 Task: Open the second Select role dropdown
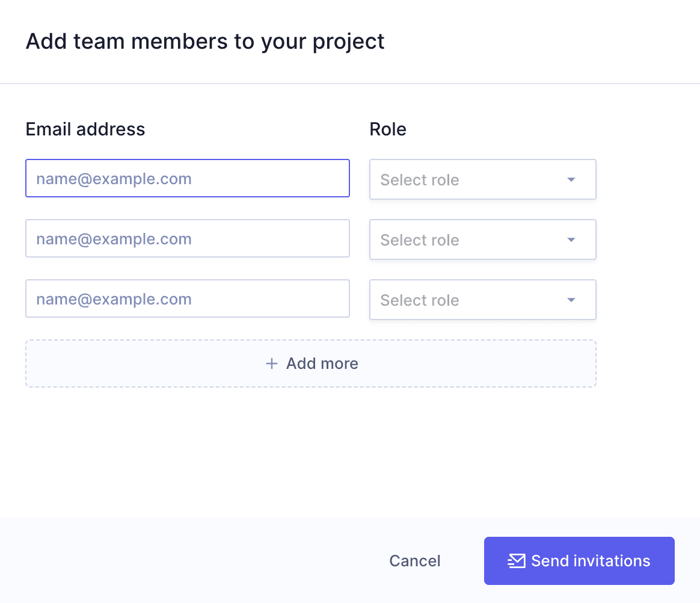pos(482,239)
